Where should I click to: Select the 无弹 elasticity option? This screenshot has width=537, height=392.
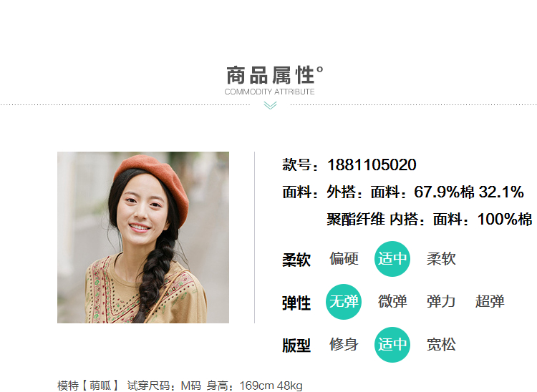tap(344, 302)
